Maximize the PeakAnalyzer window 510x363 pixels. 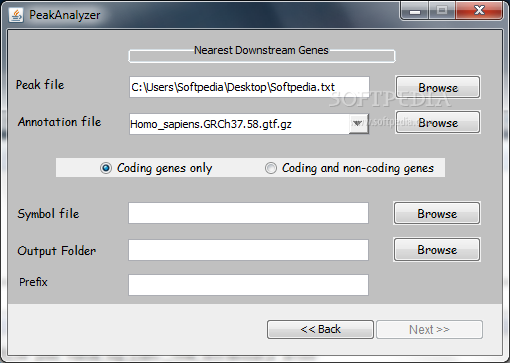click(x=442, y=11)
